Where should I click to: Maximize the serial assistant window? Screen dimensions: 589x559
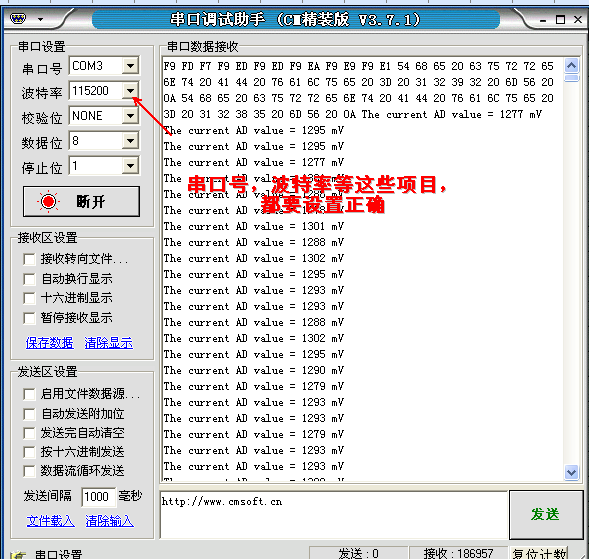click(560, 20)
